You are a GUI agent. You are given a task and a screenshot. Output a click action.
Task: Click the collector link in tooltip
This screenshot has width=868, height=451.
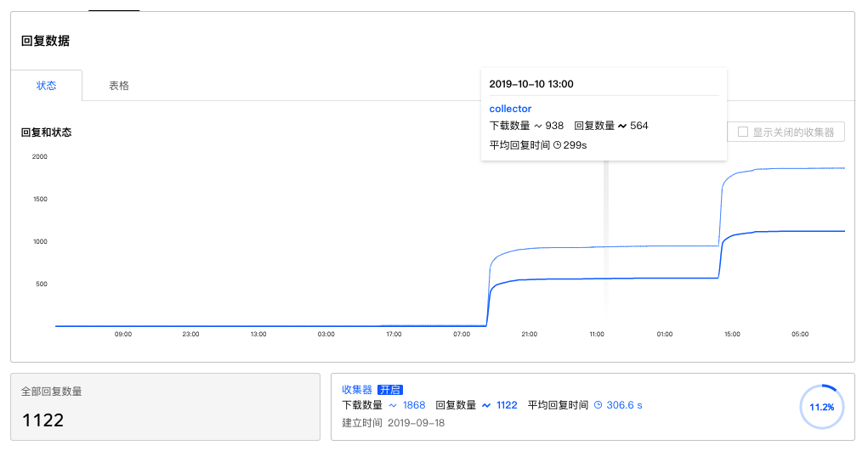click(x=510, y=109)
